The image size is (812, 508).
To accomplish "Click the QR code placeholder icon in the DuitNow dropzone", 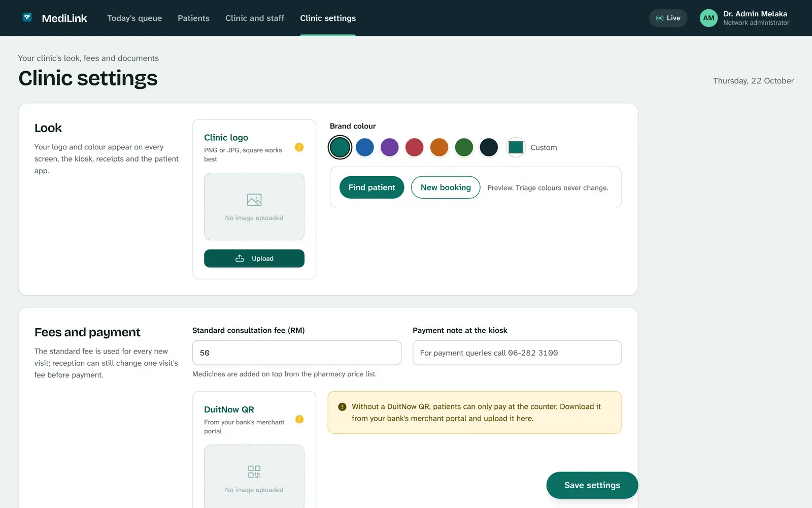I will (254, 471).
